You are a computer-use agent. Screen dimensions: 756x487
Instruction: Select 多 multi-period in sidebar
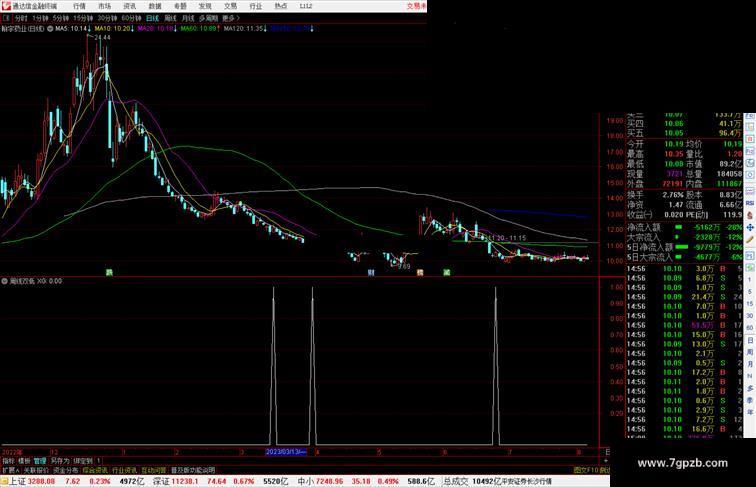tap(750, 388)
